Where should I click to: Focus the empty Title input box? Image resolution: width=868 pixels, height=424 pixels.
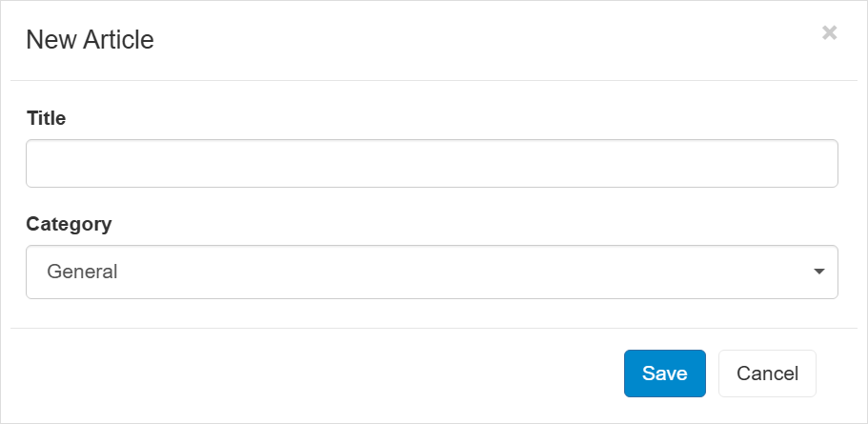pos(432,164)
